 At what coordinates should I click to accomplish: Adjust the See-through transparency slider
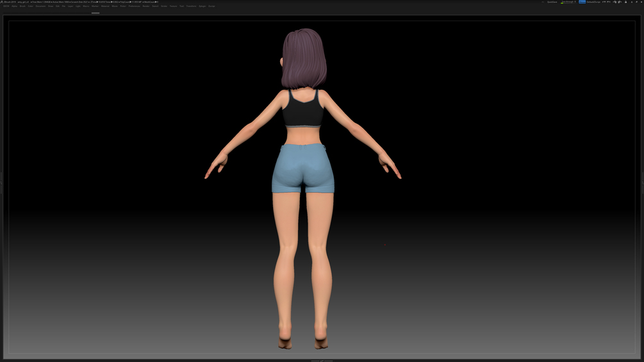(568, 2)
